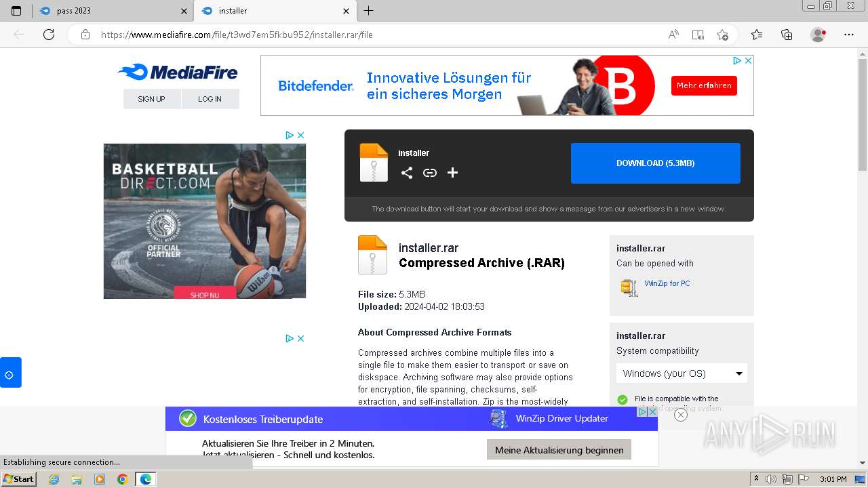This screenshot has height=488, width=868.
Task: Click Mehr erfahren in Bitdefender ad
Action: pyautogui.click(x=704, y=85)
